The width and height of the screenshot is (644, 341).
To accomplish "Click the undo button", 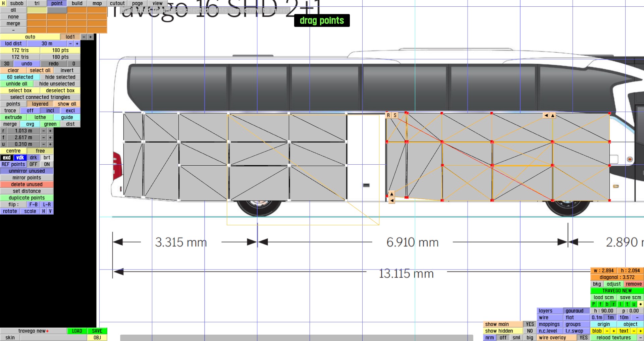I will 27,64.
